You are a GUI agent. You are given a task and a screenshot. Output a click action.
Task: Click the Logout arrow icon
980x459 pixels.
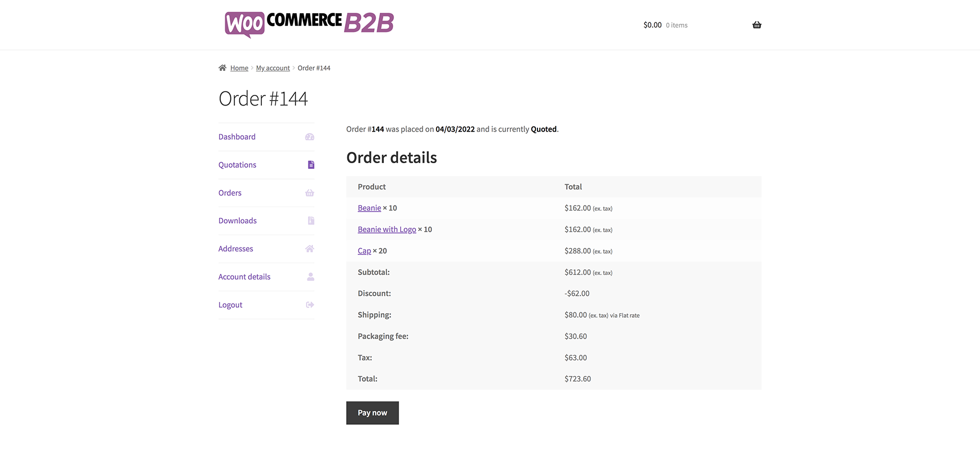point(310,305)
